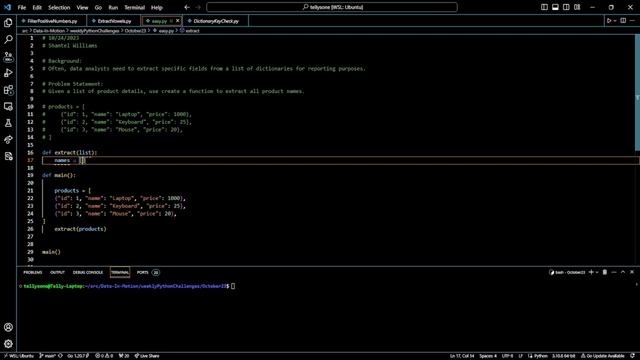Click the Run Python File play button
The height and width of the screenshot is (360, 640).
tap(609, 21)
